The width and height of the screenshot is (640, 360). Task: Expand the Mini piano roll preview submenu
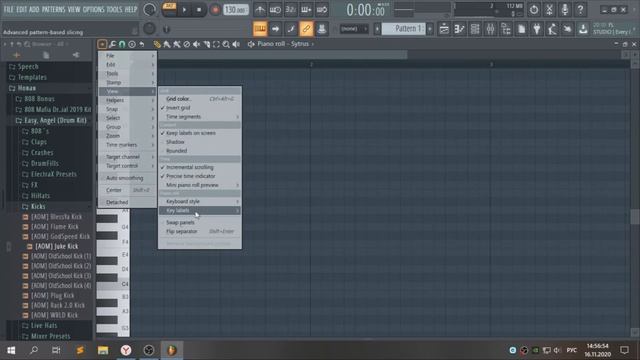click(200, 185)
